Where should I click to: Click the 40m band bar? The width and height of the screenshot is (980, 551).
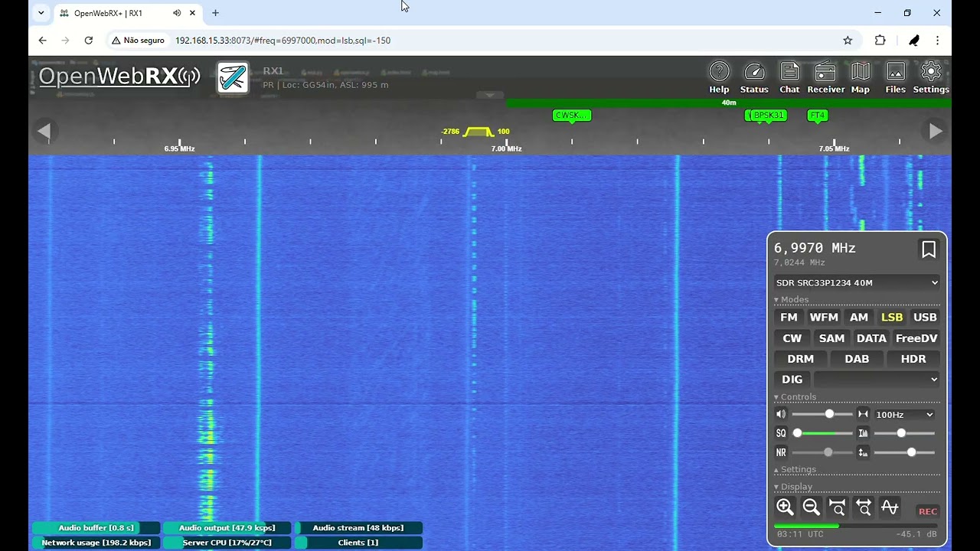coord(728,103)
